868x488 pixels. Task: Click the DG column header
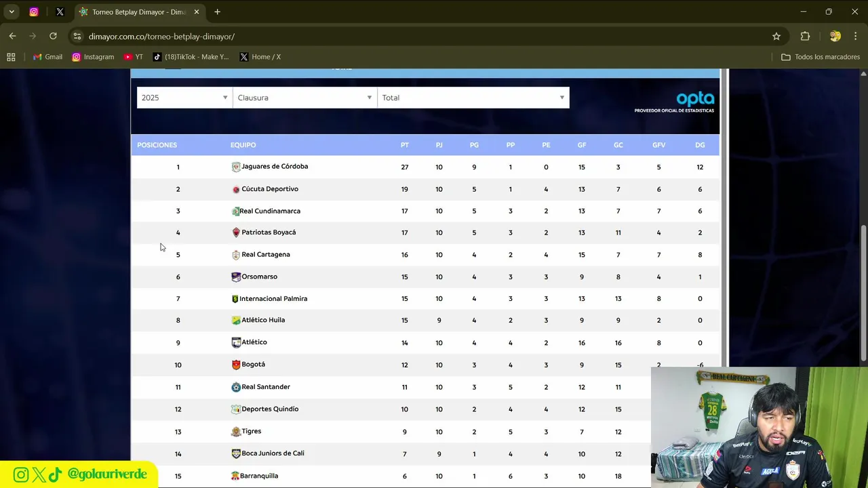click(700, 145)
